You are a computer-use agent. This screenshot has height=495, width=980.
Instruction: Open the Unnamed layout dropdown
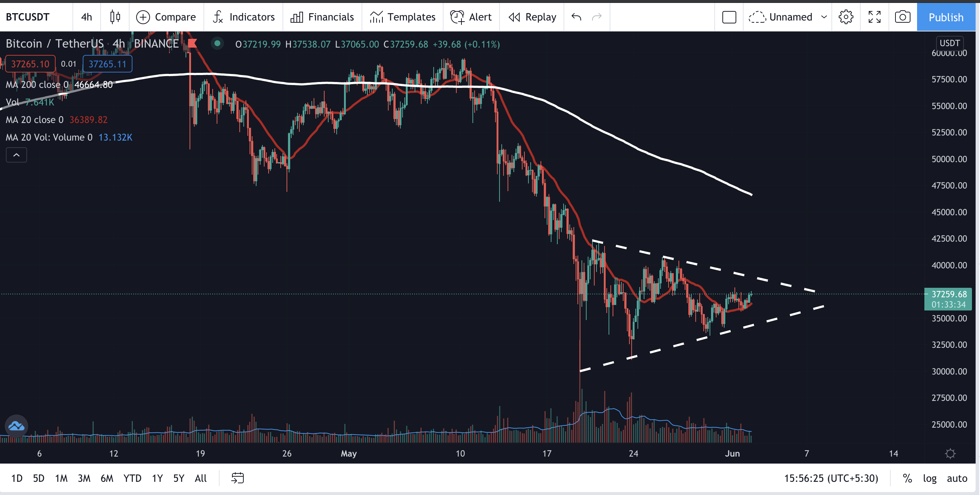tap(788, 17)
